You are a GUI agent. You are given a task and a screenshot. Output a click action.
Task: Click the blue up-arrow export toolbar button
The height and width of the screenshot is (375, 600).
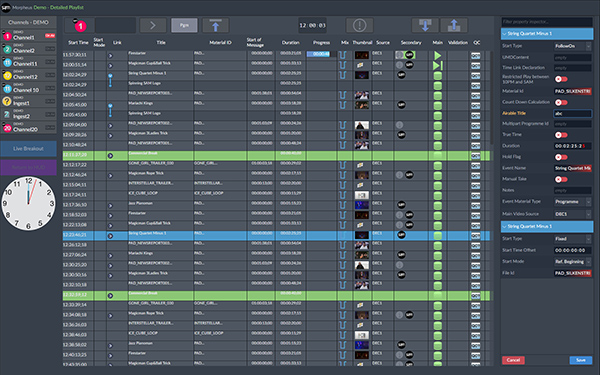click(454, 25)
